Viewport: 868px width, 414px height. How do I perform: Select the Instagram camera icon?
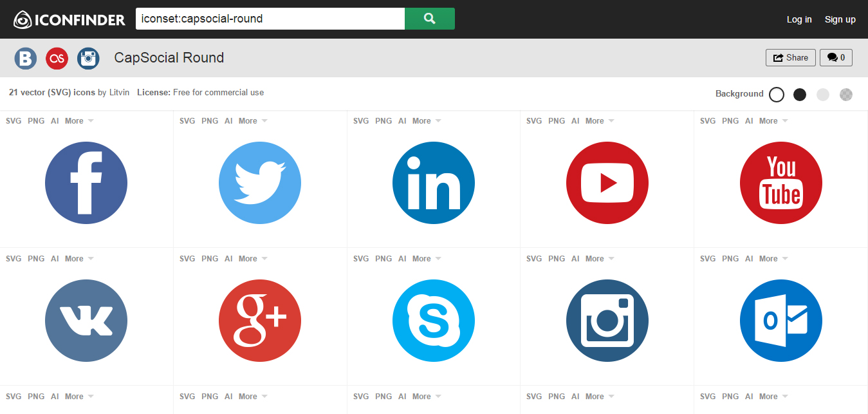point(607,320)
